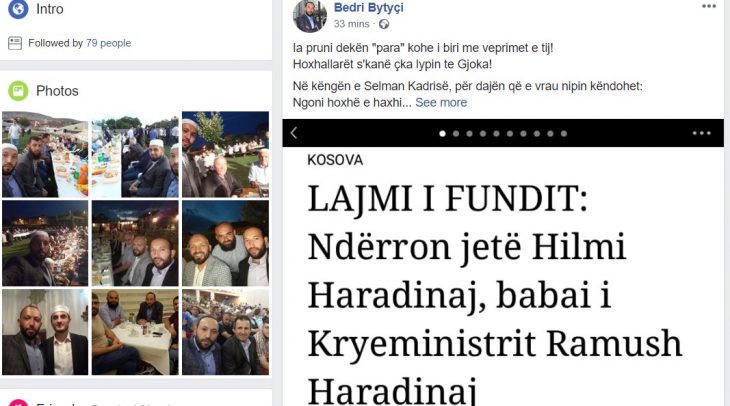Go back with the left arrow
730x406 pixels.
point(294,133)
